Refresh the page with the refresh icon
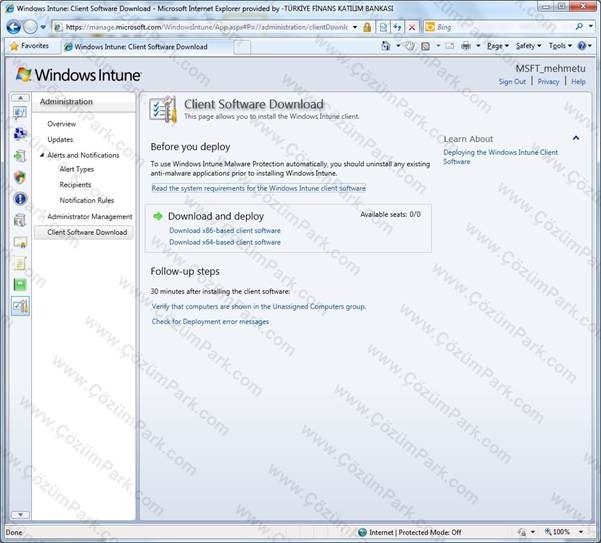Image resolution: width=601 pixels, height=543 pixels. [397, 27]
